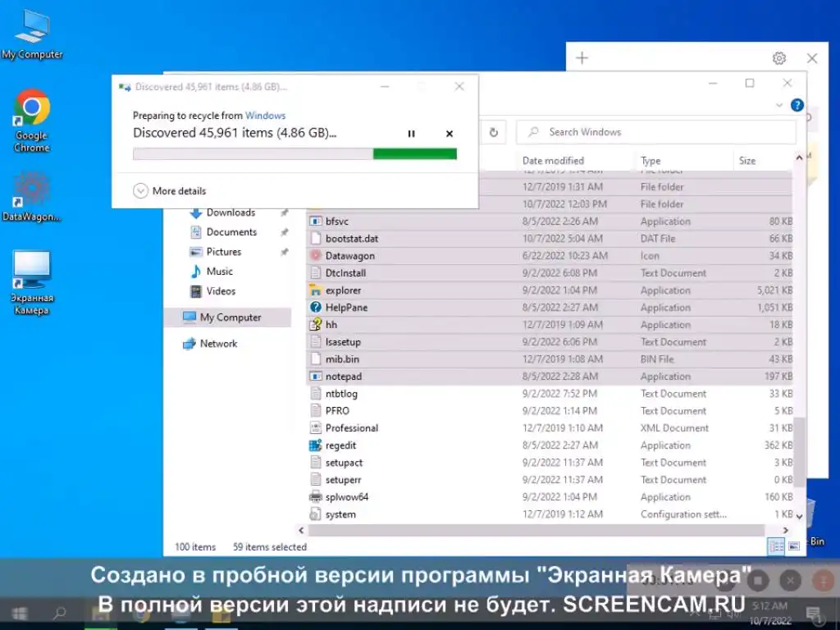Screen dimensions: 840x630
Task: Select the bootstat.dat file
Action: (x=550, y=239)
